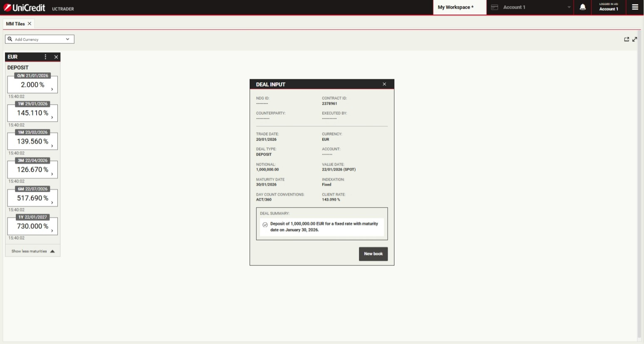Select the O/N 2.000 % deposit rate
The image size is (644, 344).
[x=32, y=85]
